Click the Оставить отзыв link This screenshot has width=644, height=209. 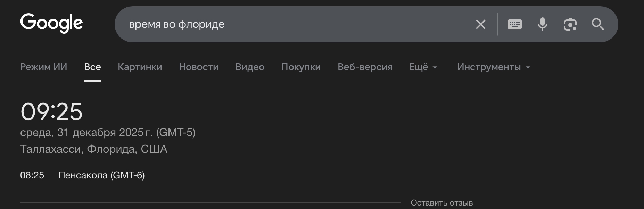(441, 203)
